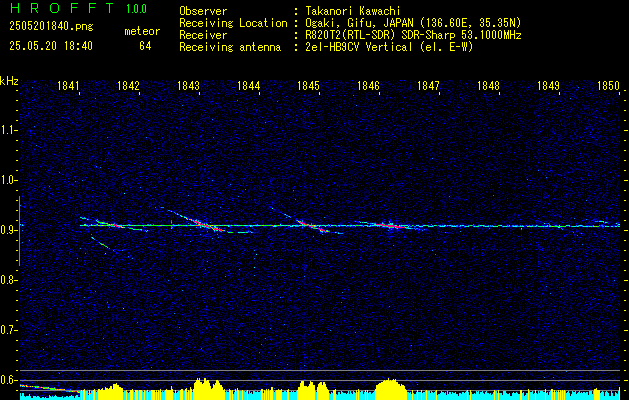The width and height of the screenshot is (629, 400).
Task: Click the bright echo near 1846
Action: point(389,225)
